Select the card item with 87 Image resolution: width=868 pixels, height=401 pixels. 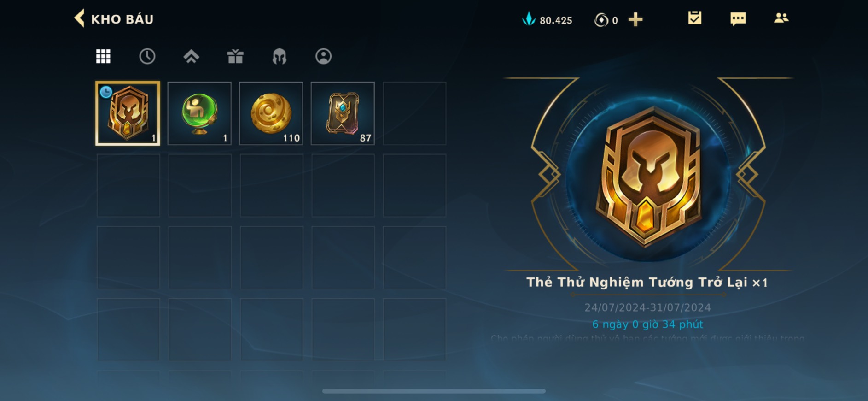(343, 113)
